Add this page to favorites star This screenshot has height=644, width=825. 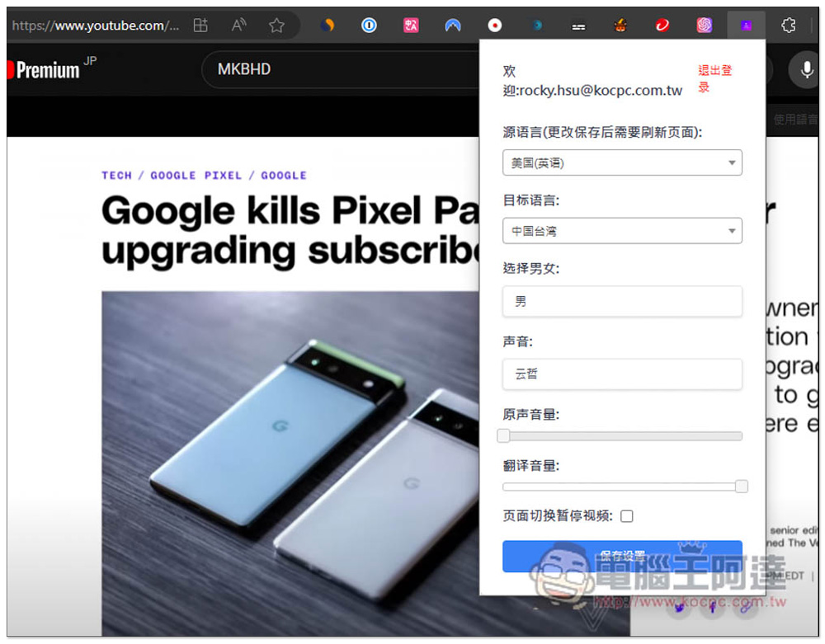[x=276, y=26]
